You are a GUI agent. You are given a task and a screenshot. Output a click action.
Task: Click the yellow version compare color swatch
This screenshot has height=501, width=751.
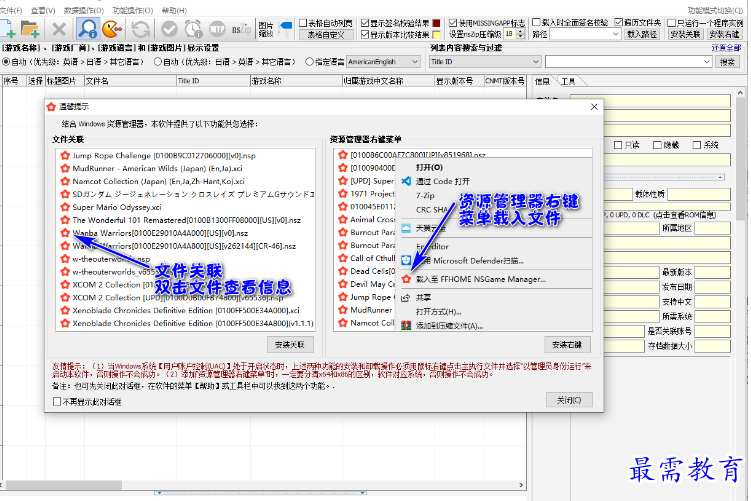point(436,34)
